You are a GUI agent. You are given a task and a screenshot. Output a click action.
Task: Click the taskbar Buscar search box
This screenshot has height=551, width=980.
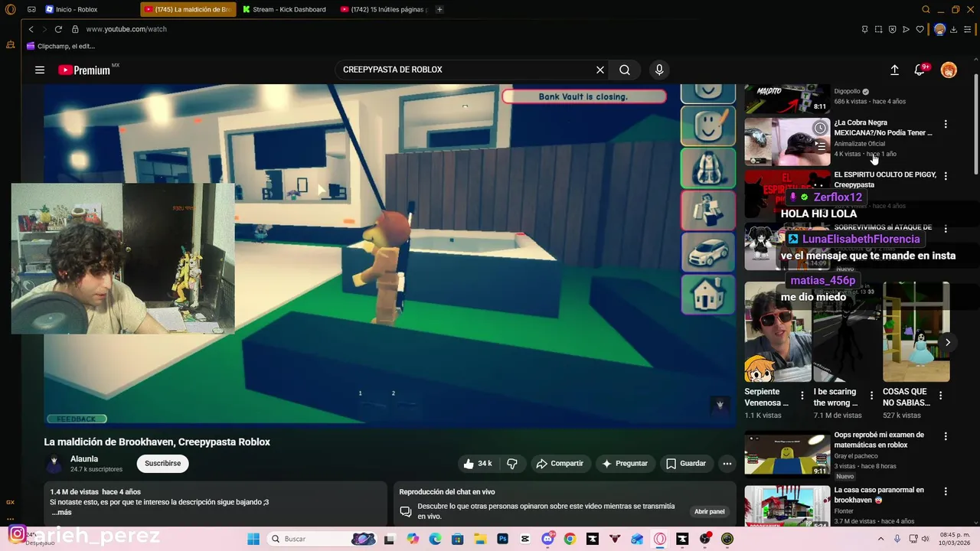pos(322,539)
